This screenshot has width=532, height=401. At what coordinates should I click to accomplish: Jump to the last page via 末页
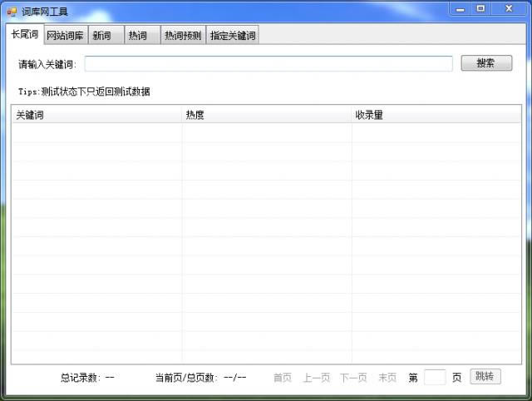pyautogui.click(x=387, y=378)
